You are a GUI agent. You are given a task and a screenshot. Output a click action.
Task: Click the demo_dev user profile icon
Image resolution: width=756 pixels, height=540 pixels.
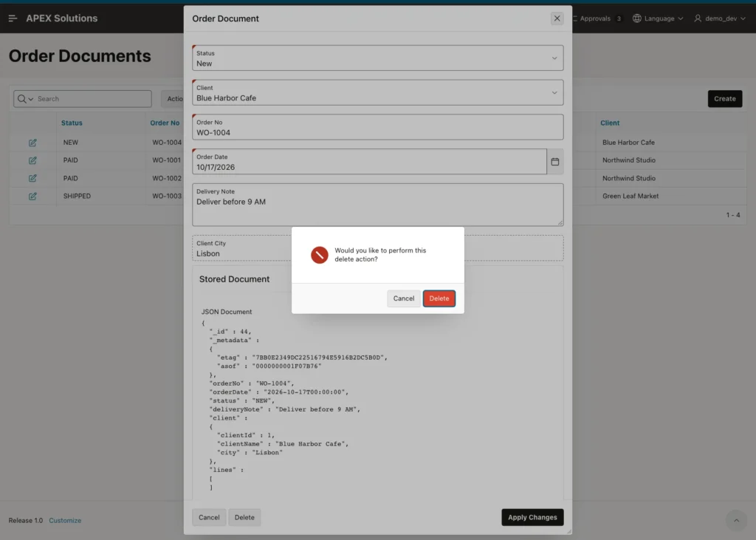[698, 18]
